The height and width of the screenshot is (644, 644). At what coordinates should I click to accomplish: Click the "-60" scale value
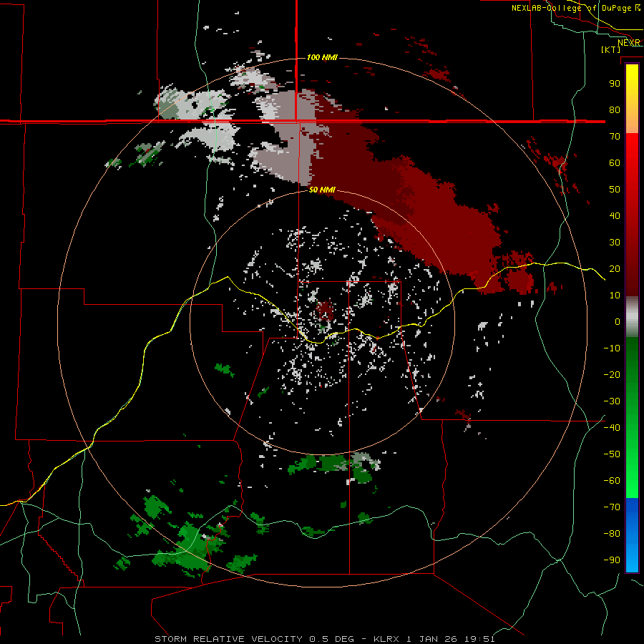coord(612,481)
